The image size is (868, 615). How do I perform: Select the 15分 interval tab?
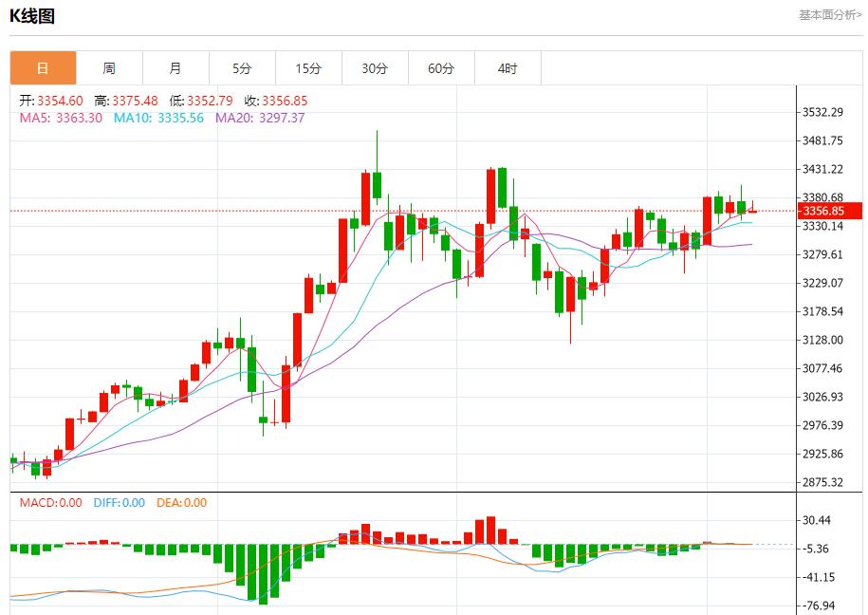click(x=308, y=68)
